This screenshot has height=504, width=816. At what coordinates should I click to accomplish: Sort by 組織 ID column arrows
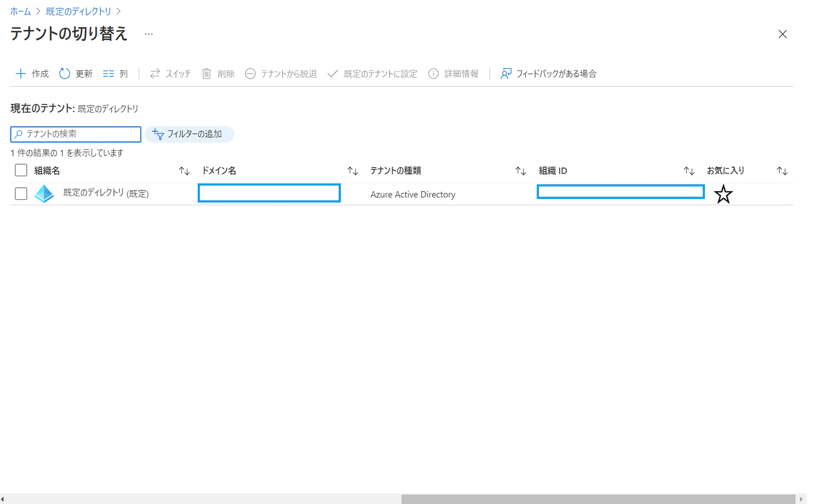point(689,171)
